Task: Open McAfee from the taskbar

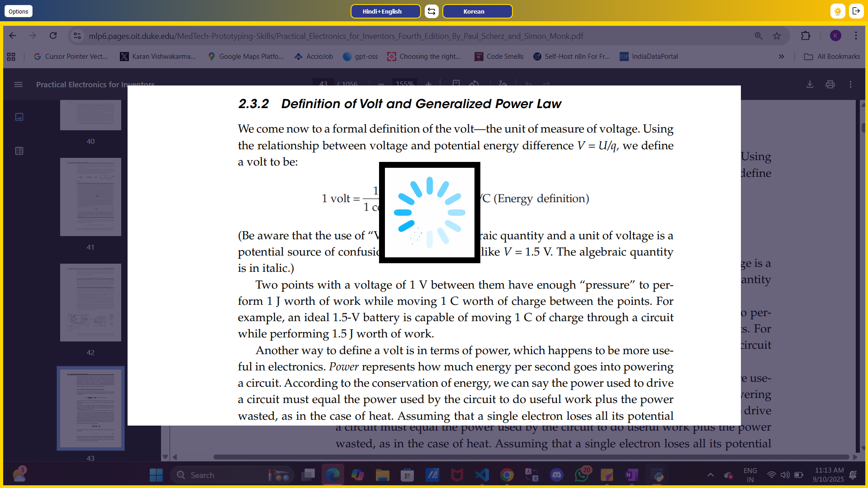Action: [457, 475]
